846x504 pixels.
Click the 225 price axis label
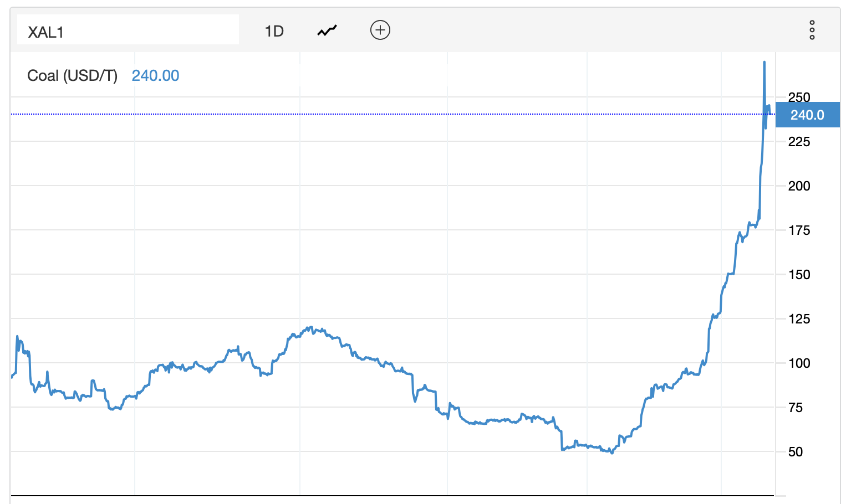click(799, 142)
